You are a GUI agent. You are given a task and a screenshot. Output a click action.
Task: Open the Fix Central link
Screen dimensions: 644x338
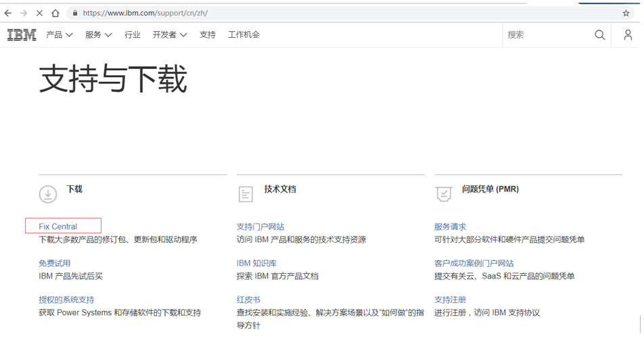click(x=58, y=226)
